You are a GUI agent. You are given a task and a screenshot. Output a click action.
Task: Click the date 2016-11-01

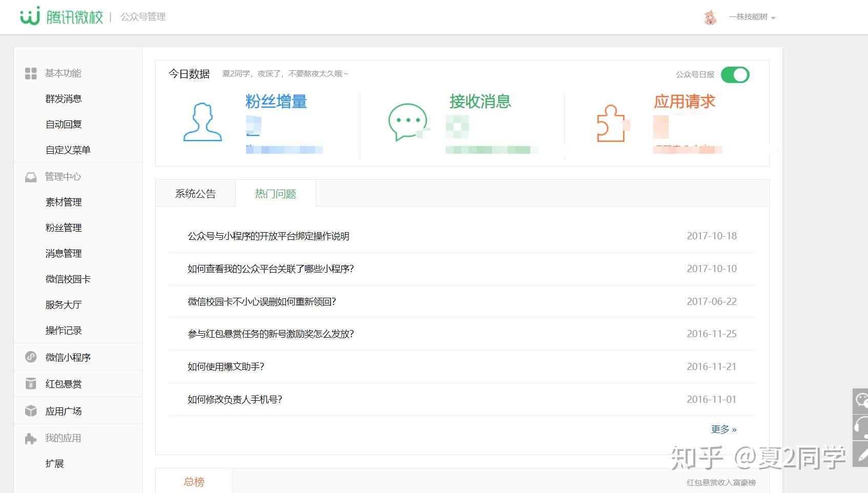(x=712, y=399)
